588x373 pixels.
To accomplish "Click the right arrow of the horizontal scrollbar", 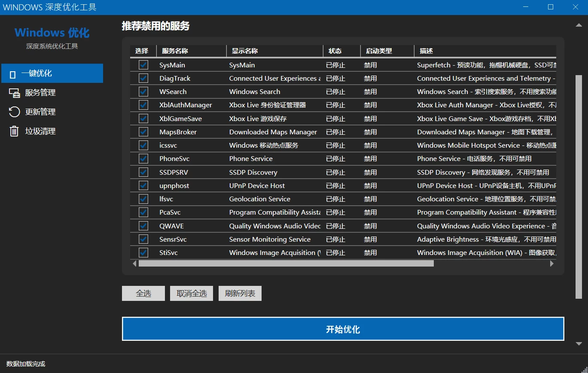I will point(552,263).
